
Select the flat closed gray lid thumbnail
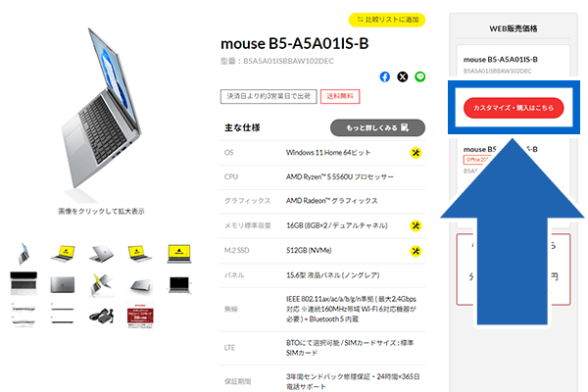coord(63,285)
